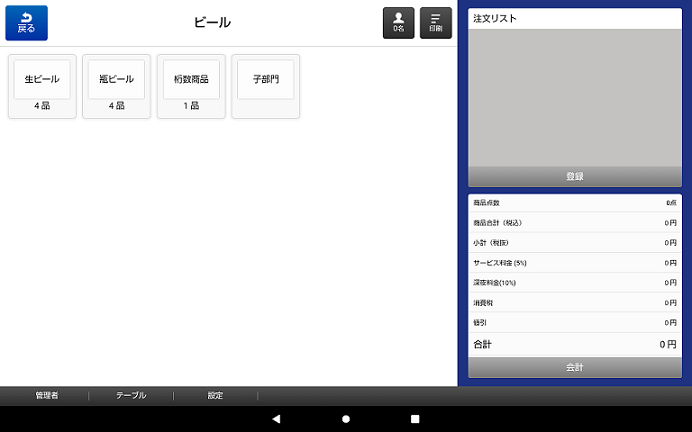Tap the Android recent apps square

click(415, 418)
